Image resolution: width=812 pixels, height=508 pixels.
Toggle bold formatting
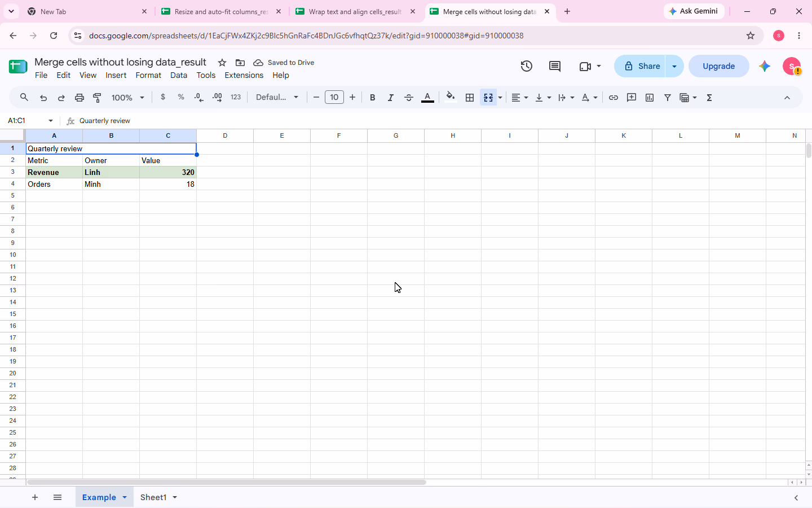tap(373, 98)
